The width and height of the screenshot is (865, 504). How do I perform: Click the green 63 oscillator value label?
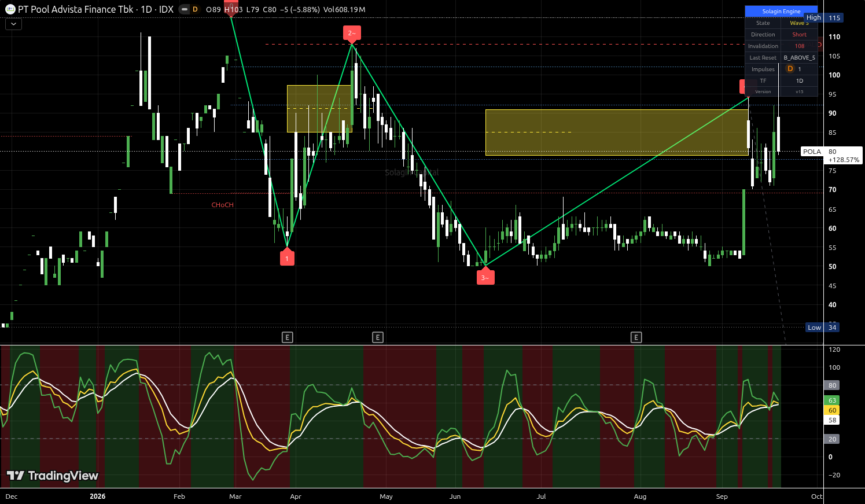tap(832, 400)
